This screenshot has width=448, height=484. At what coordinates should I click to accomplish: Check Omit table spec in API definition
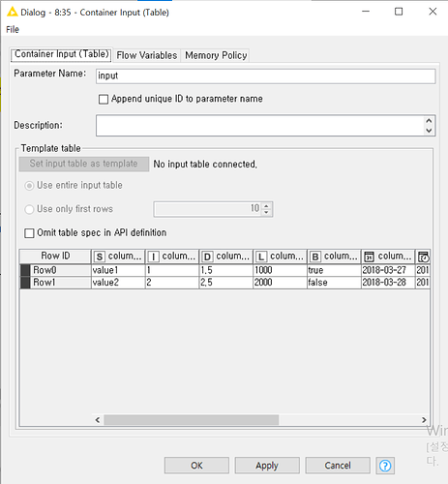click(29, 233)
